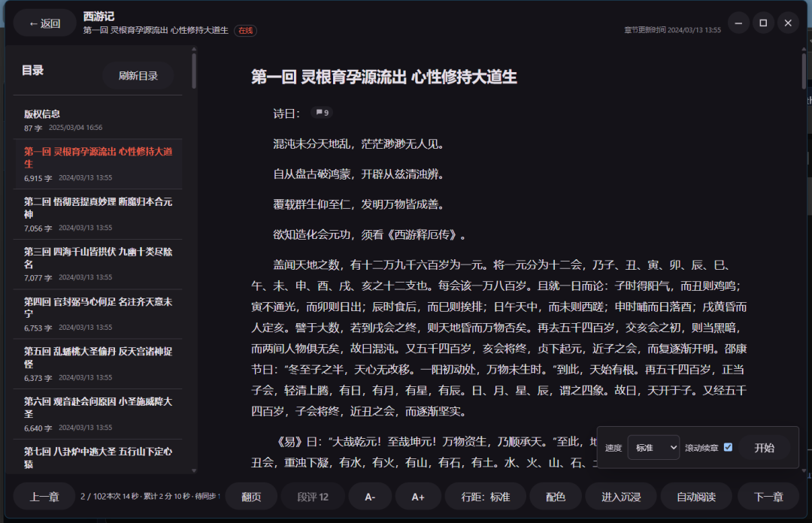Change line spacing 行距: 标准
Viewport: 812px width, 523px height.
[x=486, y=497]
